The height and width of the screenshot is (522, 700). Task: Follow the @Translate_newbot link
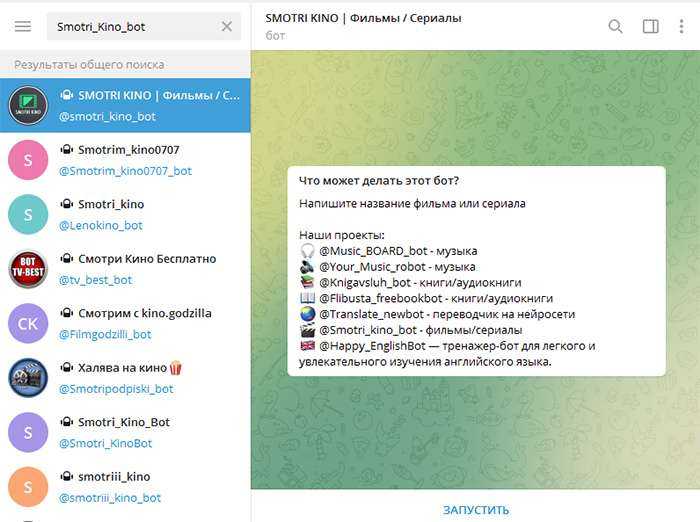pos(371,314)
